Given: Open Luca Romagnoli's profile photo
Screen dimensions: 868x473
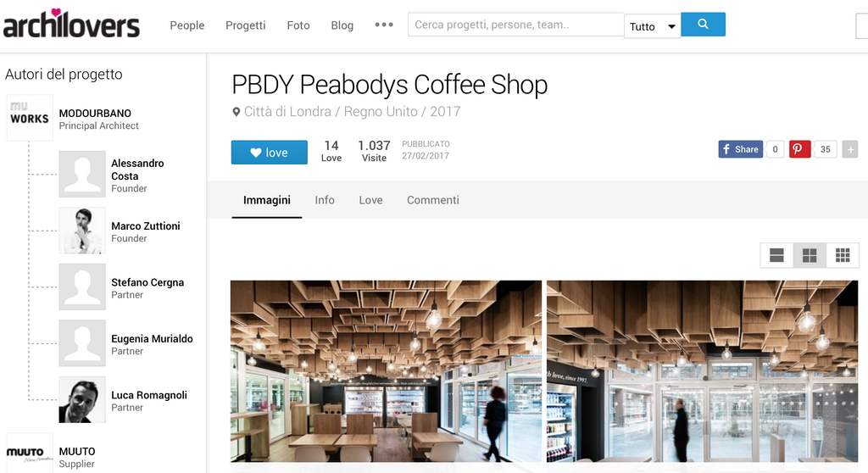Looking at the screenshot, I should (x=82, y=399).
